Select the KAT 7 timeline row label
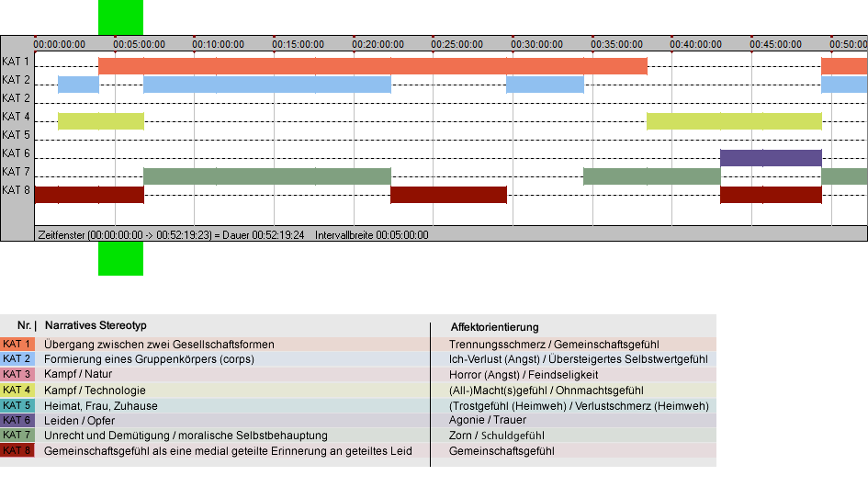Screen dimensions: 868x487 pyautogui.click(x=16, y=171)
